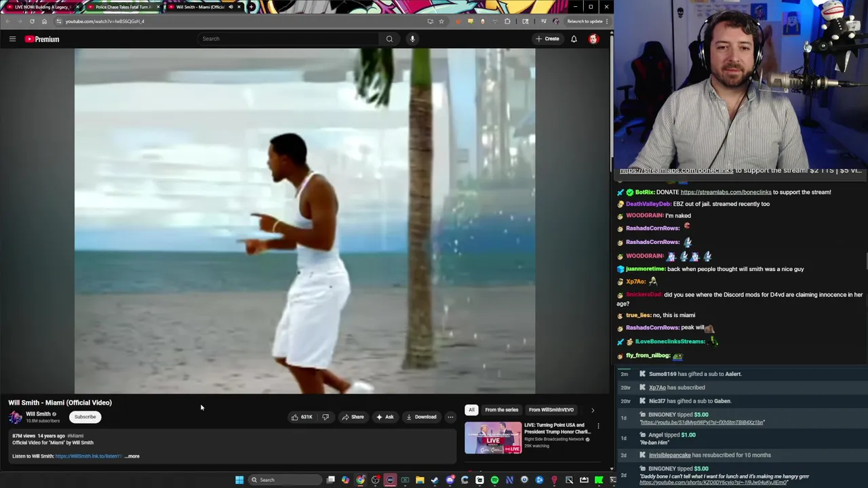Click the YouTube search magnifier button

pos(389,39)
